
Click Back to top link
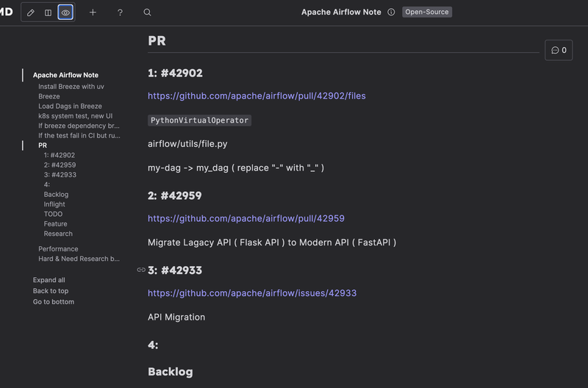coord(51,291)
